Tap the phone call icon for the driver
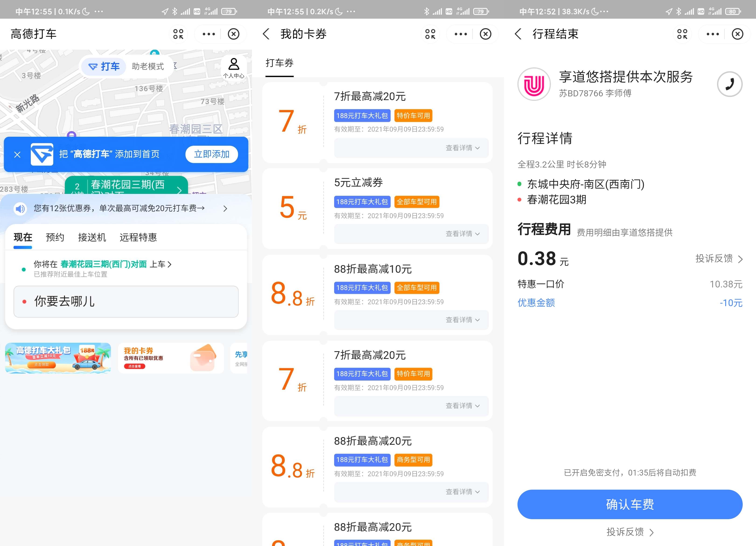 [x=729, y=84]
